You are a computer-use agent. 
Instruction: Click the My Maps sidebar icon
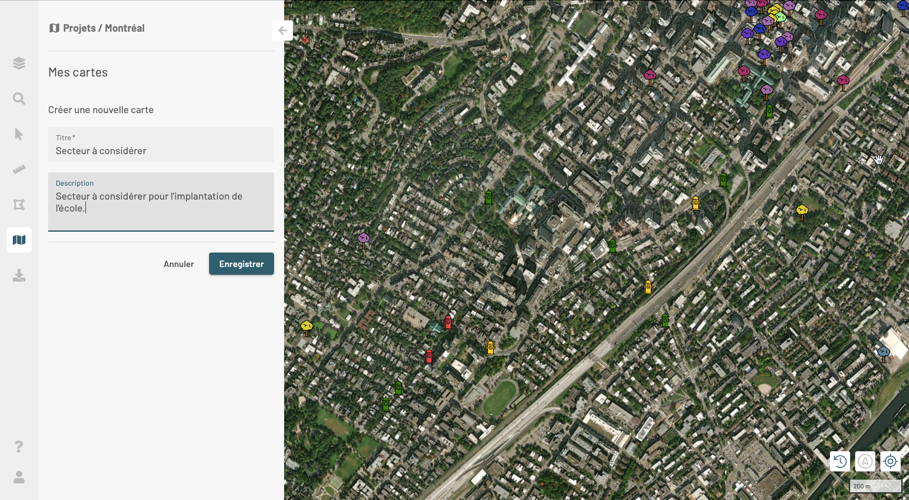coord(19,240)
